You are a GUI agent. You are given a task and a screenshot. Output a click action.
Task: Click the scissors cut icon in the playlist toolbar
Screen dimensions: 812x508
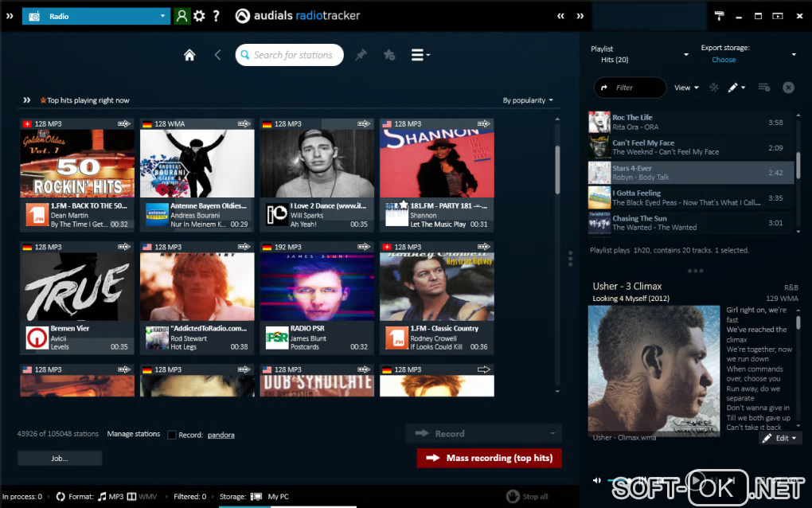pyautogui.click(x=714, y=88)
